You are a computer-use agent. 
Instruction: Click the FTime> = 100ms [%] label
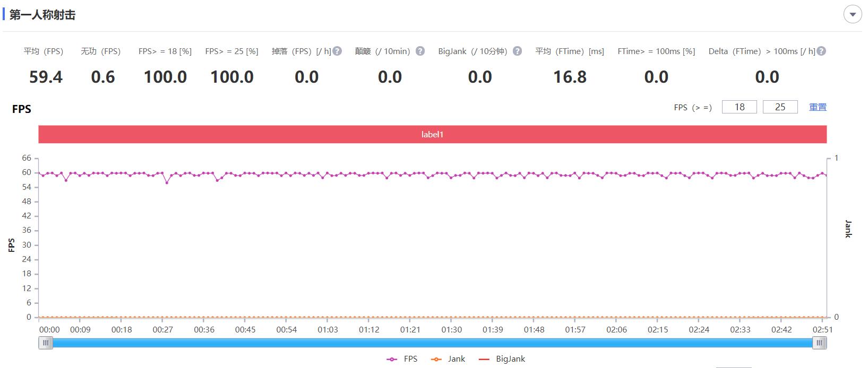(656, 51)
